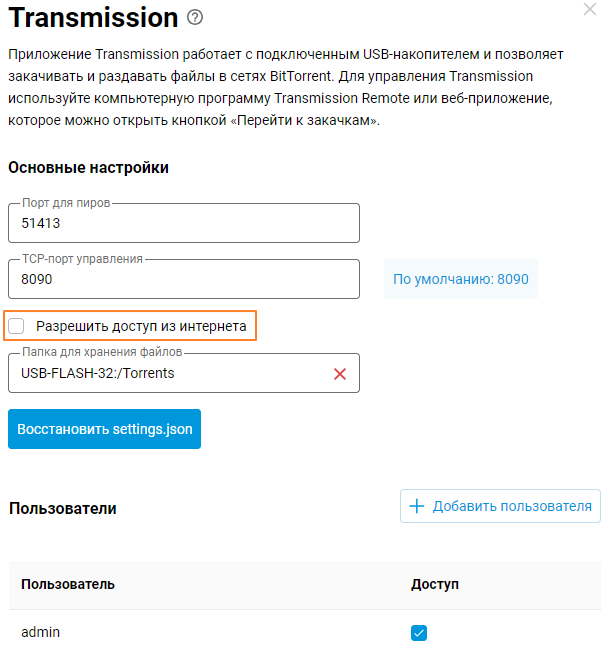
Task: Click the Добавить пользователя label
Action: [x=512, y=506]
